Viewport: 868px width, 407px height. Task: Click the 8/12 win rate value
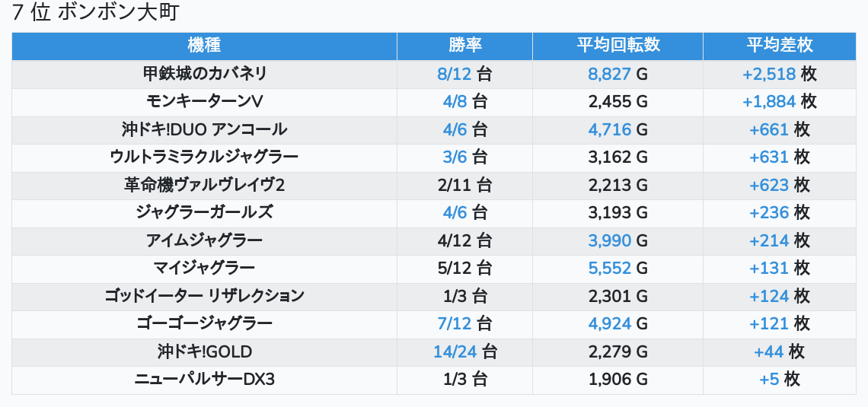click(x=455, y=74)
